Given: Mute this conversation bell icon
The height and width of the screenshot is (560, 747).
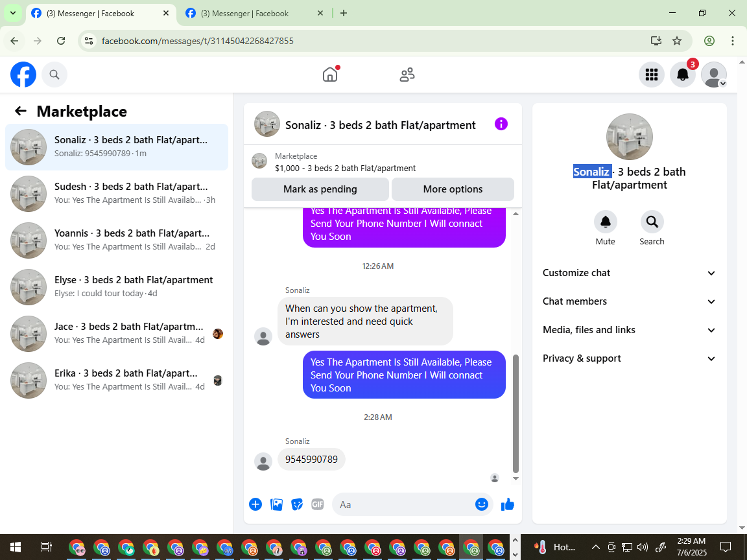Looking at the screenshot, I should tap(606, 222).
